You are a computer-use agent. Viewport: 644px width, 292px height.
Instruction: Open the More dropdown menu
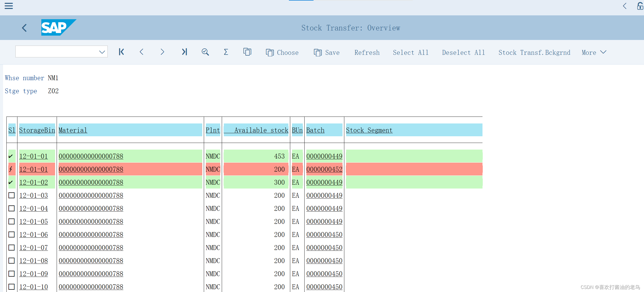point(594,52)
